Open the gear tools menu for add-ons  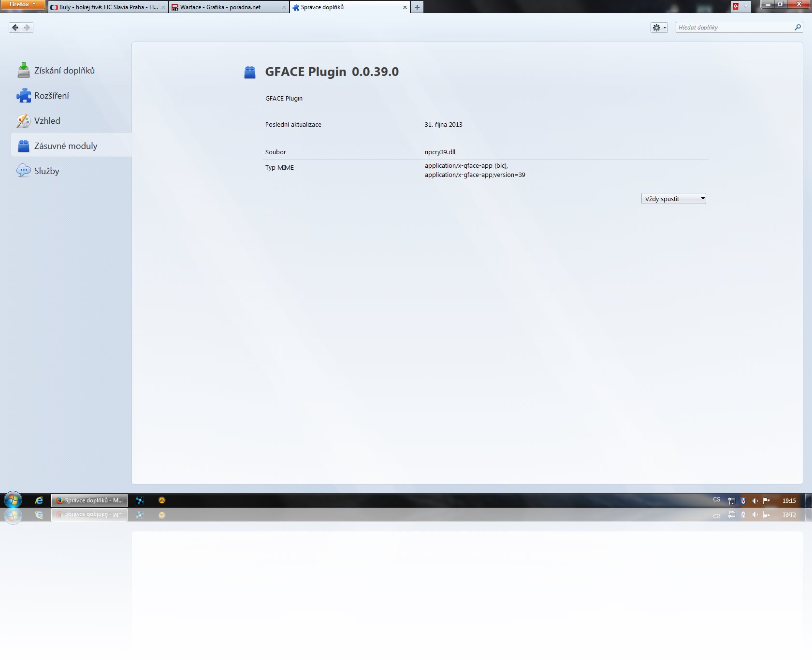[x=658, y=28]
